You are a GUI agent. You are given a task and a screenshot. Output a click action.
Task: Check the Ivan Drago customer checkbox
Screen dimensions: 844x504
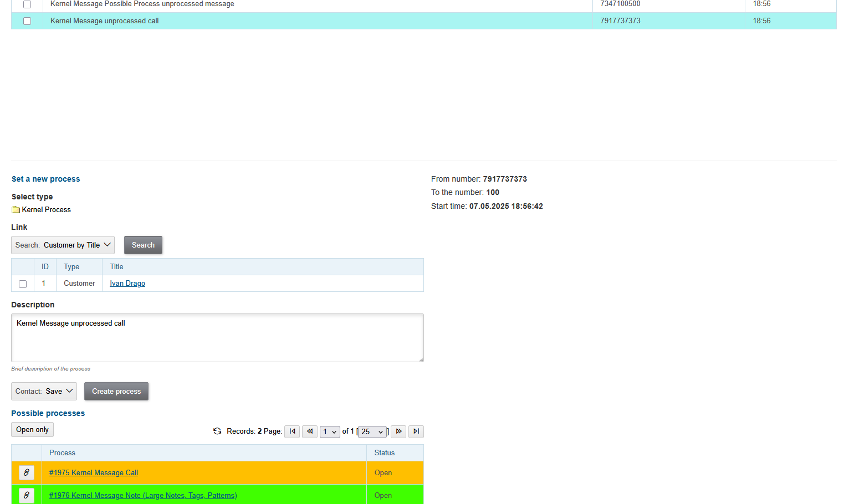coord(23,284)
